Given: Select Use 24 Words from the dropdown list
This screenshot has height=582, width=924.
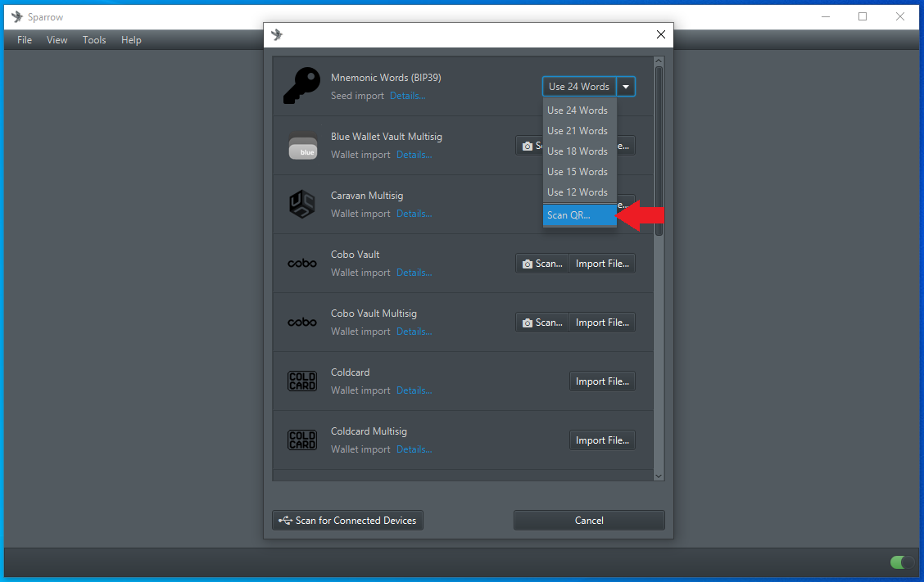Looking at the screenshot, I should (579, 111).
